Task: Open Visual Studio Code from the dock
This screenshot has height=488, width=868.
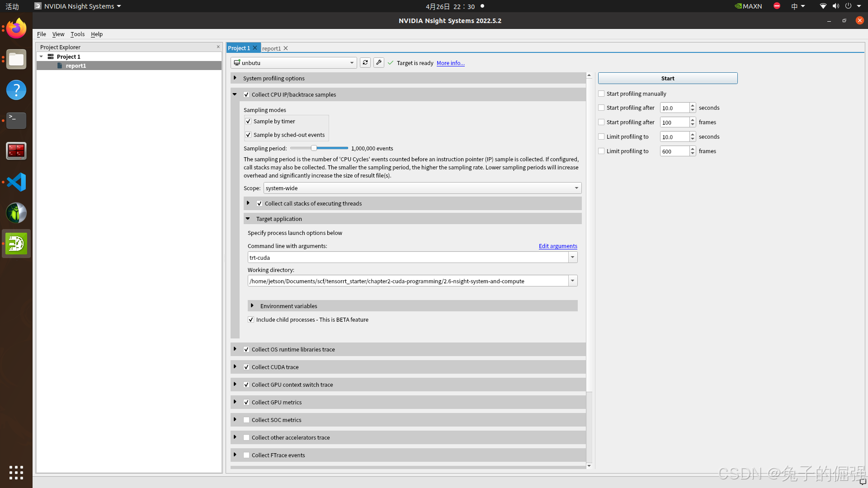Action: (x=16, y=182)
